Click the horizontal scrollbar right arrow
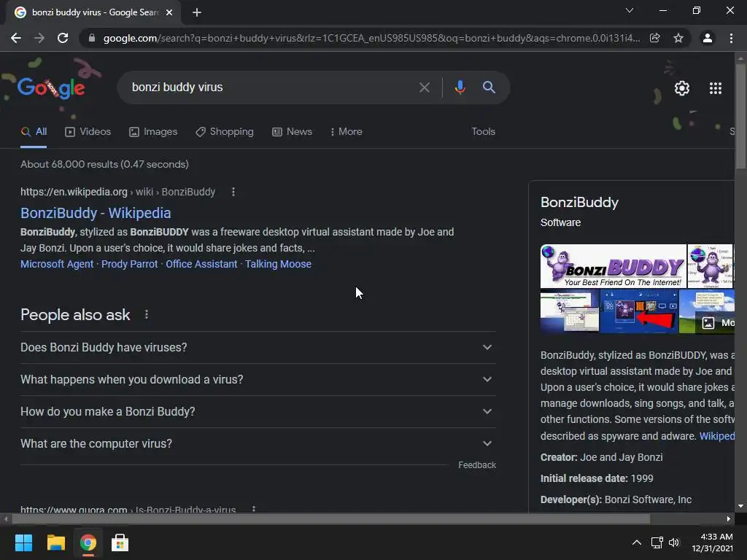Viewport: 747px width, 560px height. pyautogui.click(x=729, y=518)
